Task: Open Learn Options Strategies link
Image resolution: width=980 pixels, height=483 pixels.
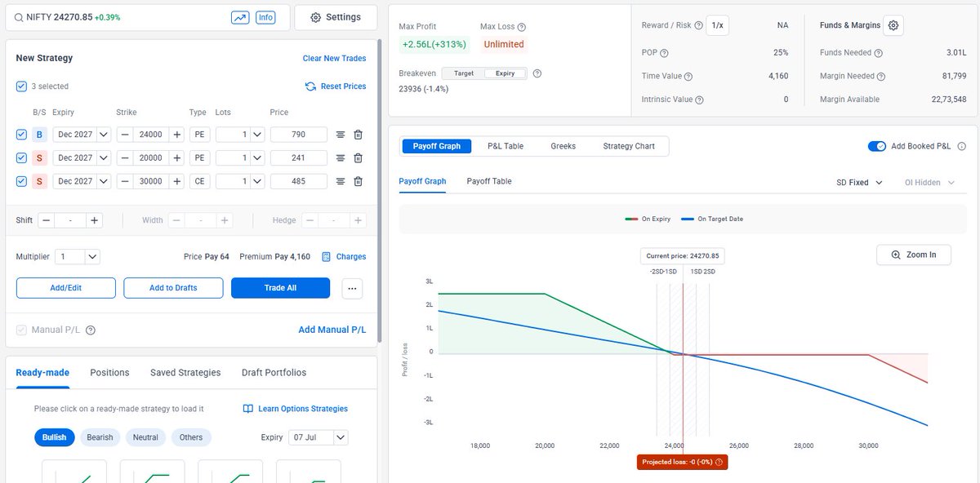Action: (296, 409)
